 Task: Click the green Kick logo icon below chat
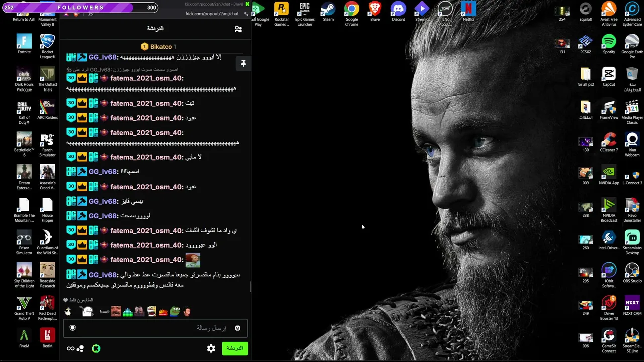click(96, 348)
